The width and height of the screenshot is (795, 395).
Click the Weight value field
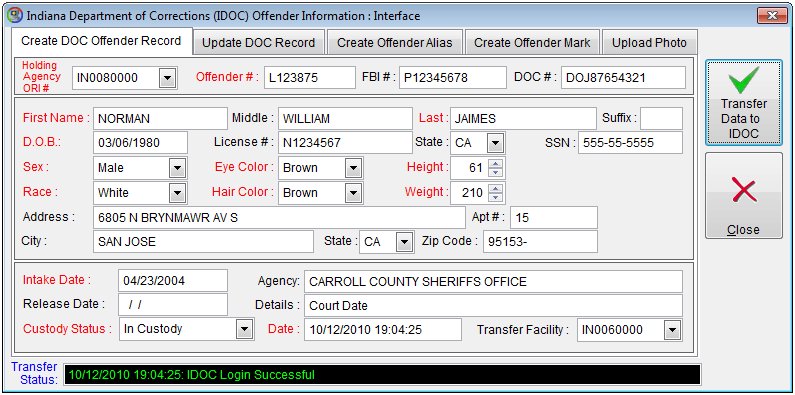(x=469, y=193)
